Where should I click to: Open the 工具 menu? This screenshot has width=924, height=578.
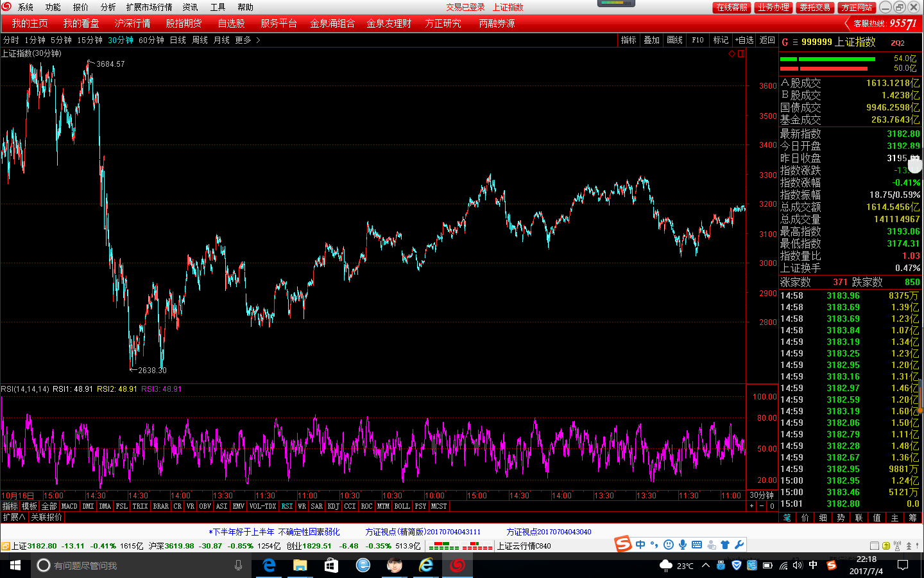click(x=218, y=7)
